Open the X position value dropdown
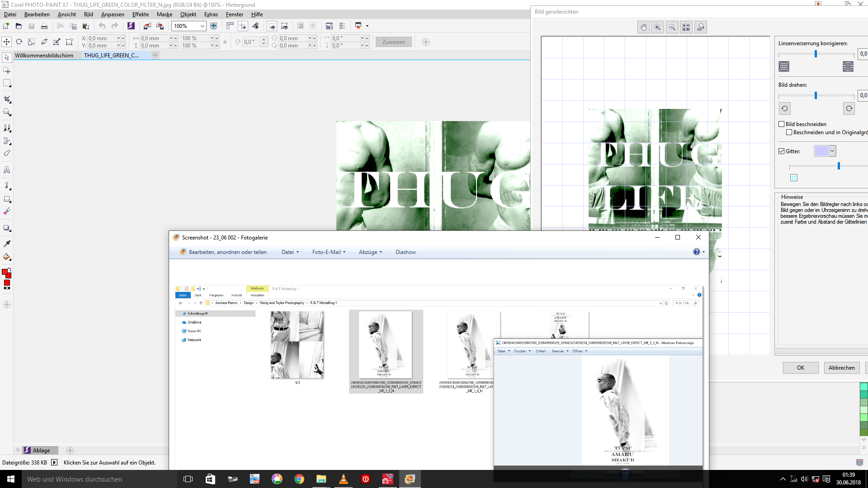Viewport: 868px width, 488px height. point(119,38)
